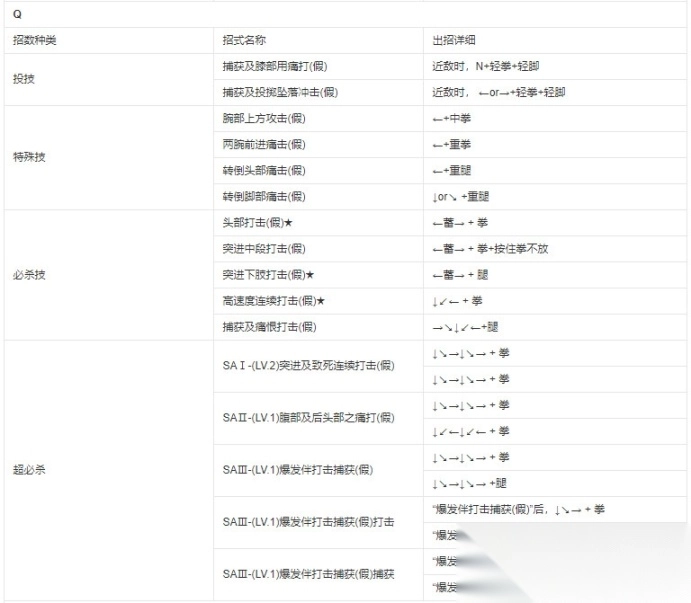The image size is (691, 603).
Task: Click the 超必杀 category cell
Action: point(28,469)
